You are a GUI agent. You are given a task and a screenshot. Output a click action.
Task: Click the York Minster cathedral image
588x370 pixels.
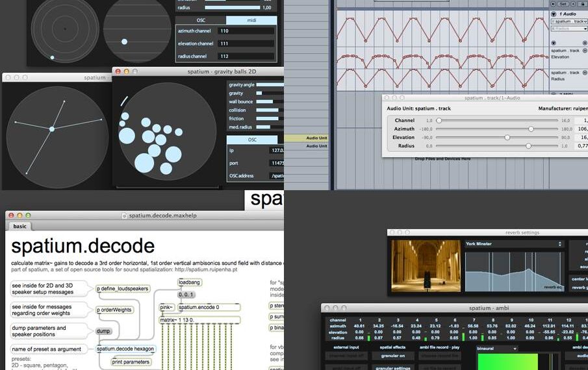(425, 265)
